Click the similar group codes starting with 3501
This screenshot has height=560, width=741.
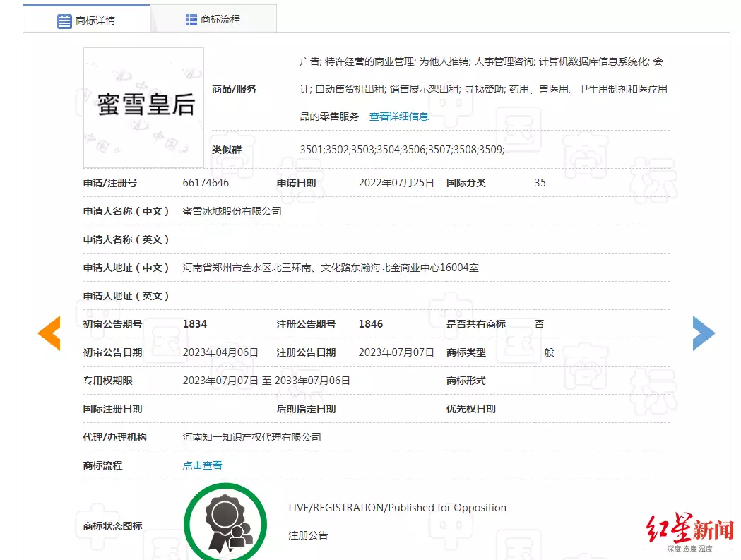coord(401,150)
